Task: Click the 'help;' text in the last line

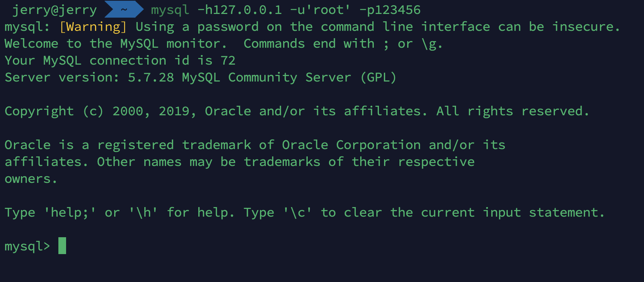Action: 70,213
